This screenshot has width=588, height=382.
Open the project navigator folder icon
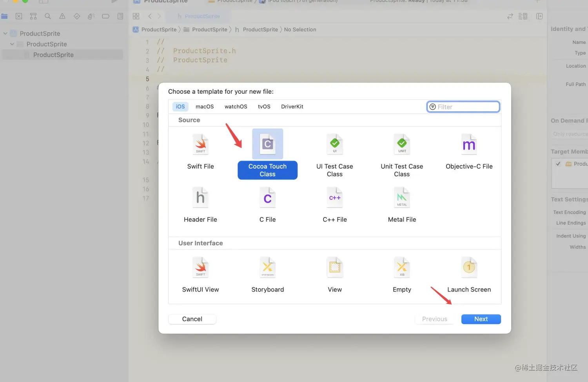pos(4,16)
